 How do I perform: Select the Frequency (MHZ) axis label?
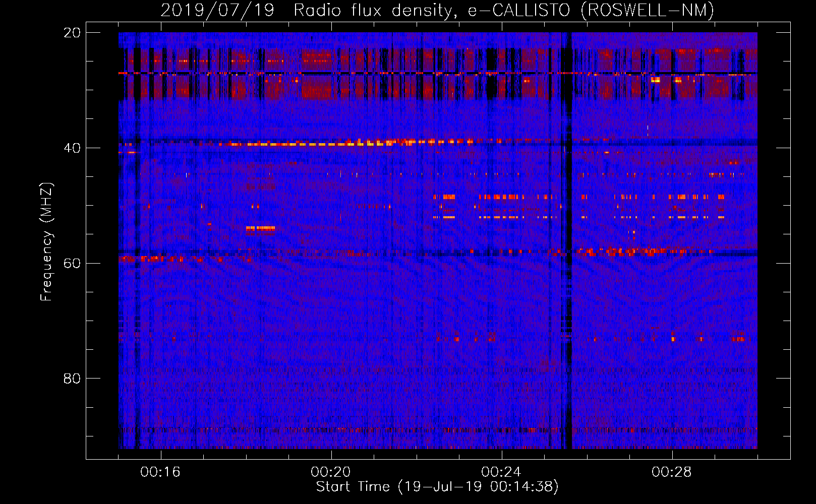coord(46,242)
